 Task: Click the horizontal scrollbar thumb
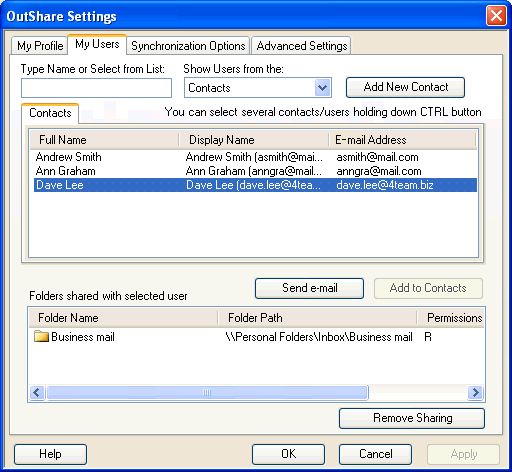click(x=207, y=392)
